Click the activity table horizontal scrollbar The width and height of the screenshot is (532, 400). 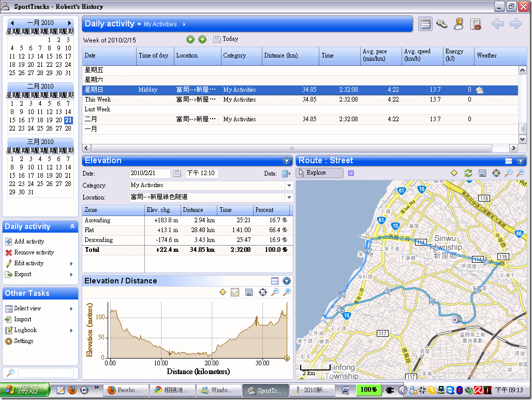click(291, 148)
